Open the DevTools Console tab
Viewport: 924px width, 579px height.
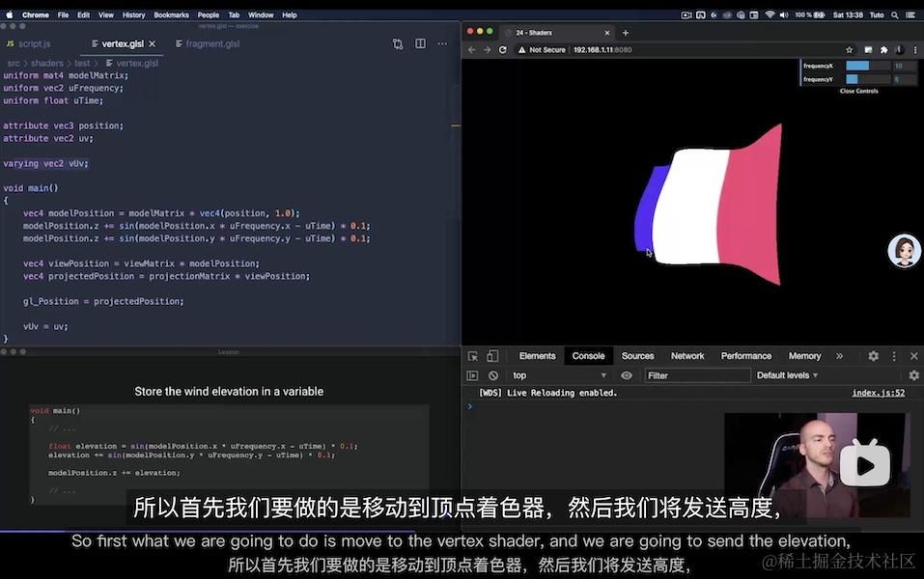(x=588, y=356)
